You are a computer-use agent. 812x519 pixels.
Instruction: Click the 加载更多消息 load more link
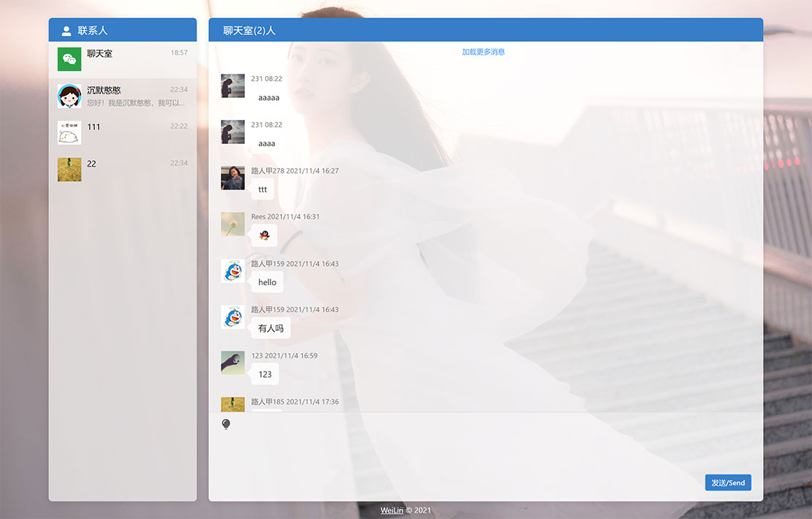[x=485, y=52]
